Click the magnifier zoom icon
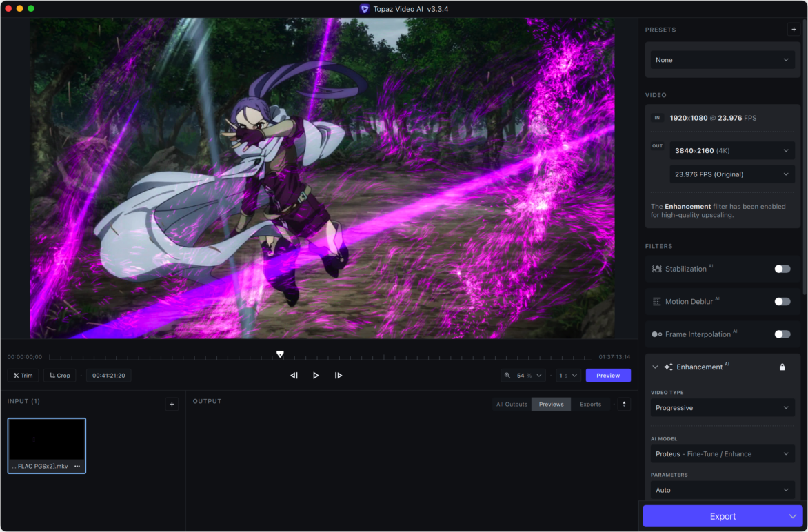Viewport: 808px width, 532px height. tap(507, 376)
